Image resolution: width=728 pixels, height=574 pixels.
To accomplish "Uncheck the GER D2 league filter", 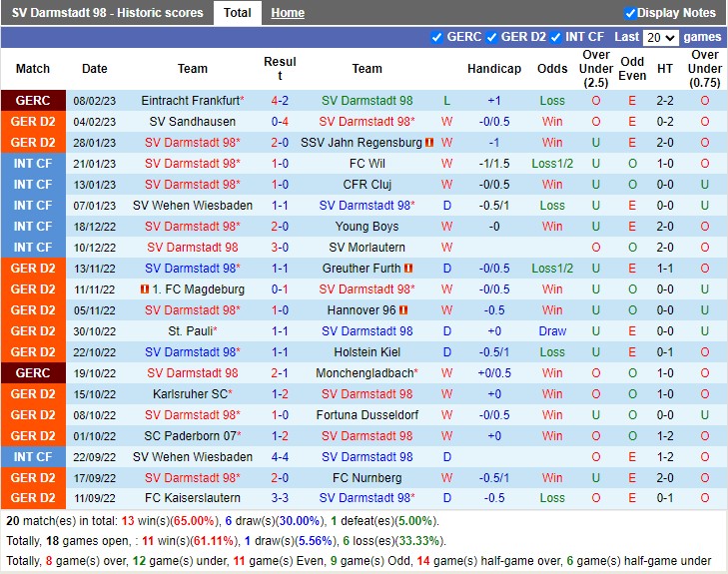I will point(491,37).
